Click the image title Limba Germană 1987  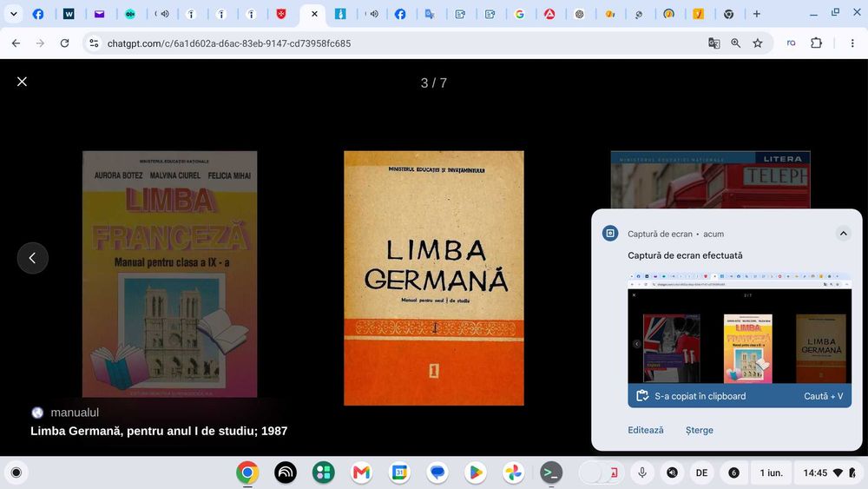coord(159,431)
